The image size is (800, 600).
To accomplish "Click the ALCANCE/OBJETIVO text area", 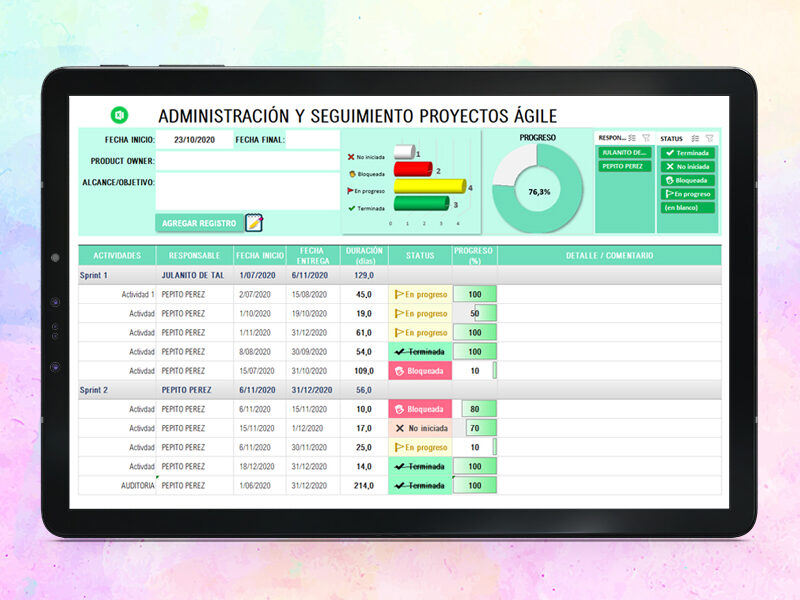I will coord(247,191).
